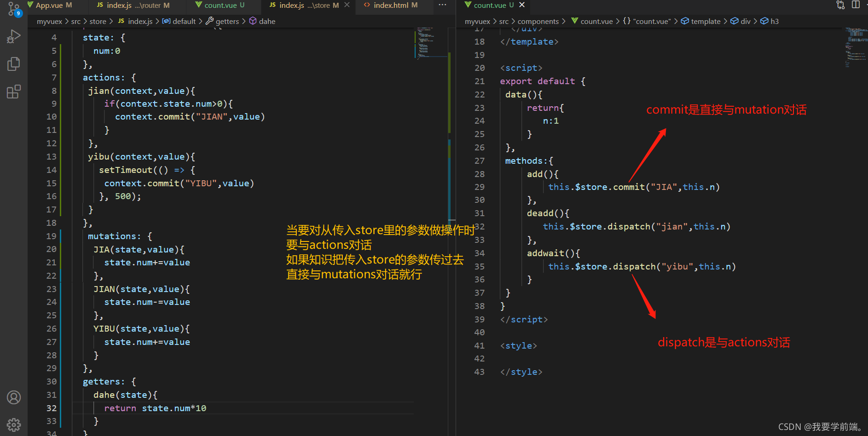Open the Explorer files view

[x=14, y=64]
